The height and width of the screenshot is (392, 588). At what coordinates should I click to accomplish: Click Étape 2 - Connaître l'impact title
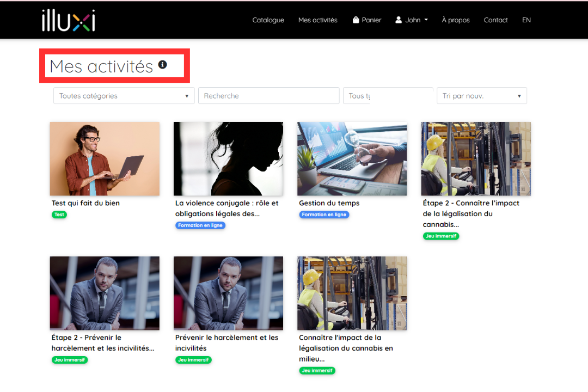click(x=471, y=213)
